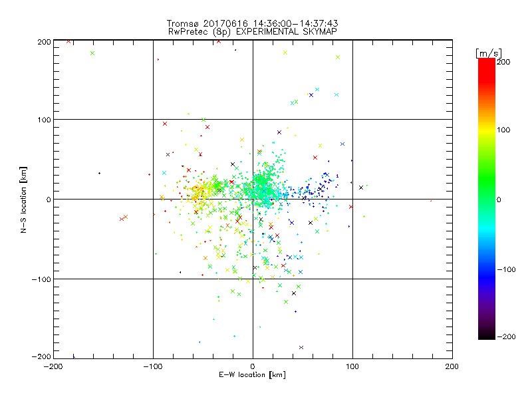Select the green X marker near the top-left corner
This screenshot has width=532, height=399.
92,53
